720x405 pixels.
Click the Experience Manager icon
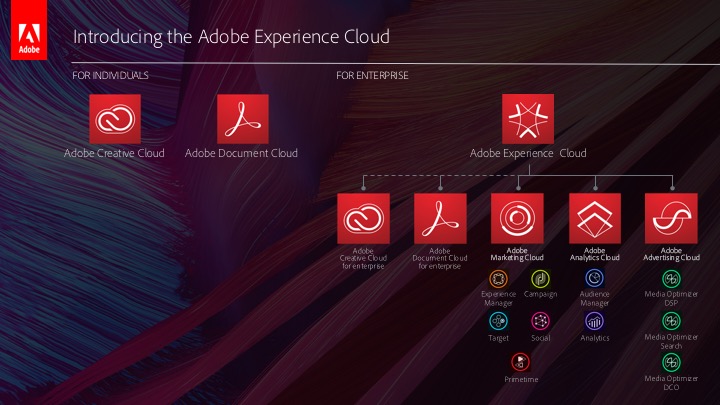click(x=498, y=279)
